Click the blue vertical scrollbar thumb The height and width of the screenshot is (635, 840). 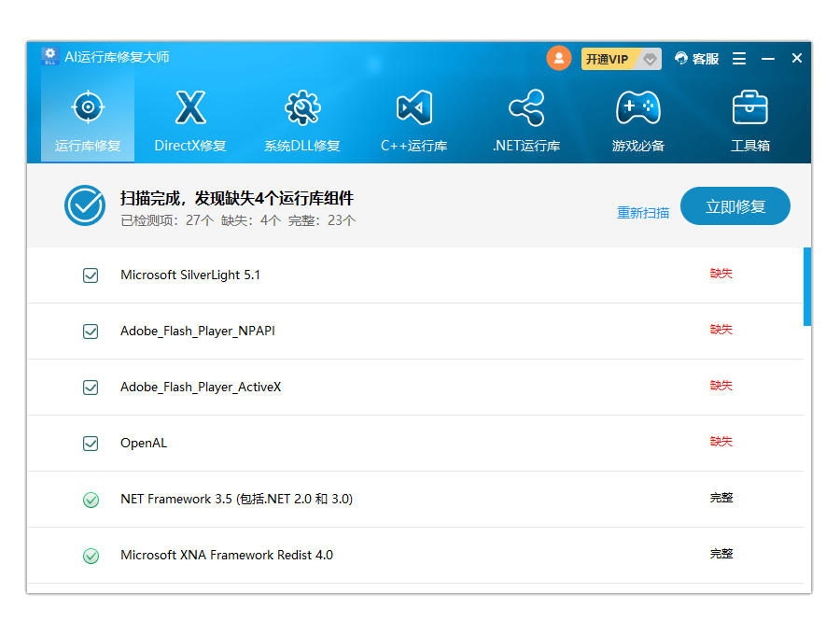pyautogui.click(x=807, y=286)
